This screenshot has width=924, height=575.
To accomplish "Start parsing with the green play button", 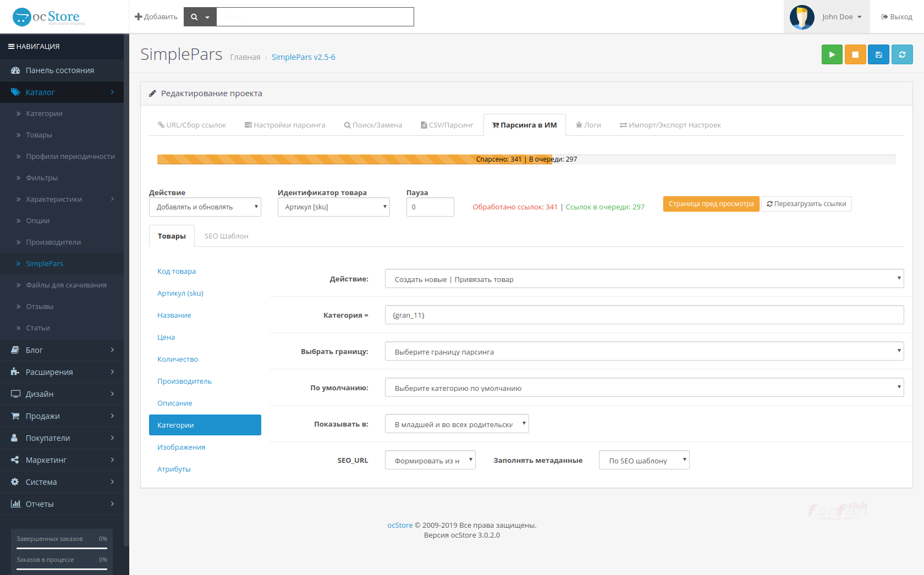I will point(832,54).
